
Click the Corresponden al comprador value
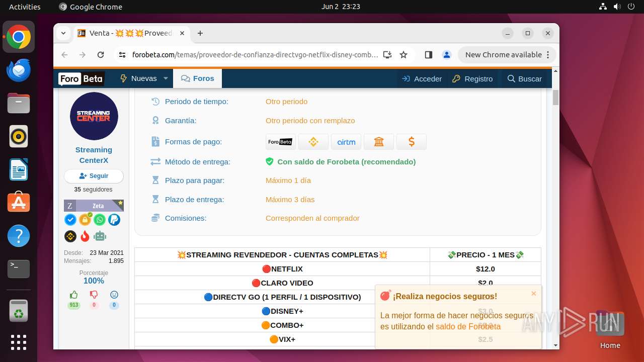coord(312,218)
